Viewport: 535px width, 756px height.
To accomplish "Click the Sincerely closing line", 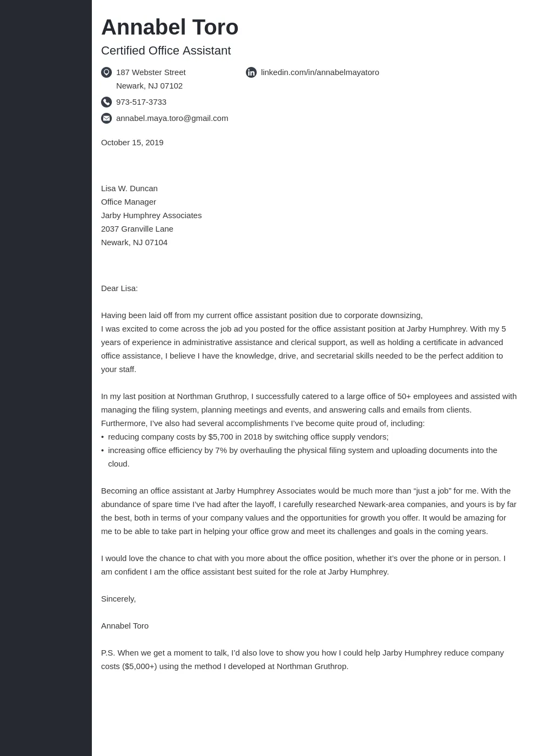I will [x=118, y=599].
